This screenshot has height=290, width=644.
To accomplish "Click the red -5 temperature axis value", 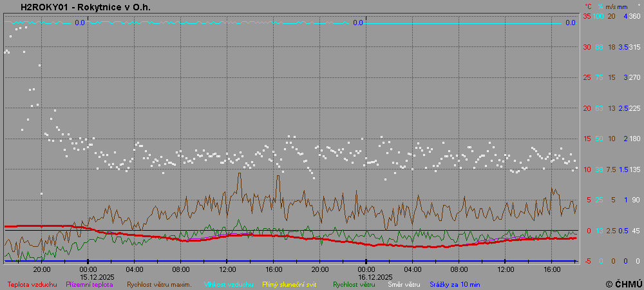I will coord(587,261).
